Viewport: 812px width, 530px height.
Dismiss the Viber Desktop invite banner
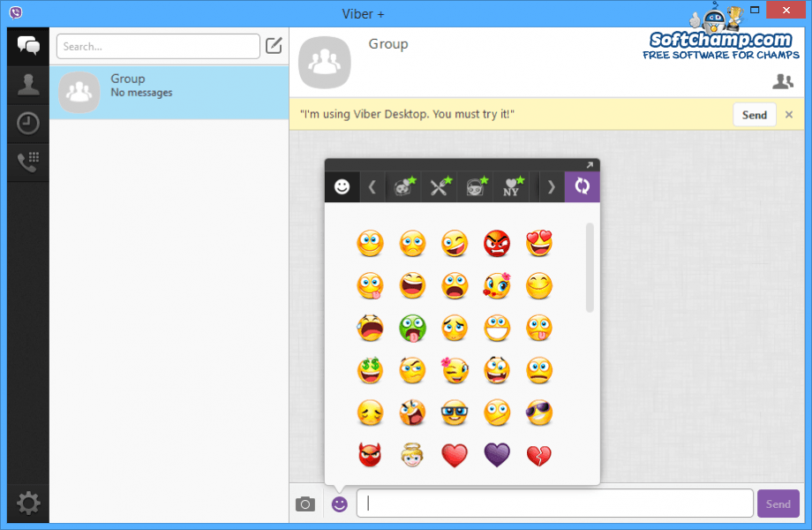789,115
